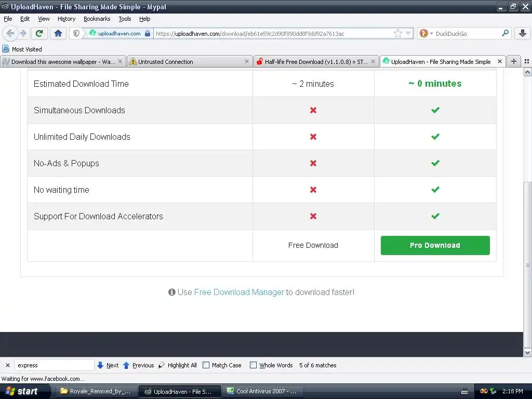The height and width of the screenshot is (399, 532).
Task: Click the find bar text field containing express
Action: tap(54, 365)
